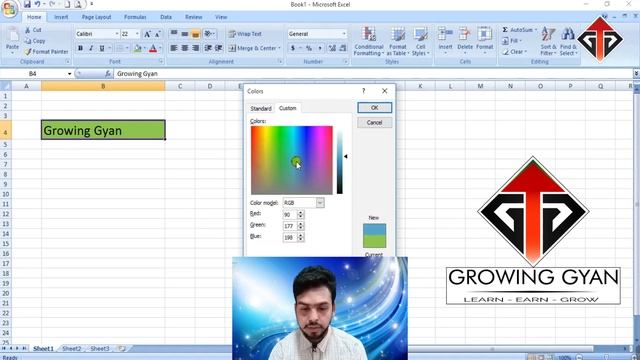Toggle Wrap Text
640x360 pixels.
245,34
